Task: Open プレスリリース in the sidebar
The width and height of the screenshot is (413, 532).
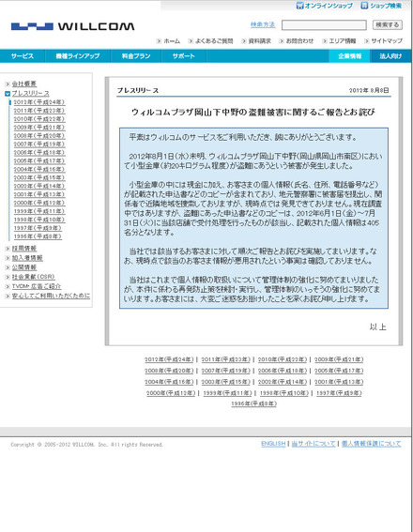Action: click(x=31, y=93)
